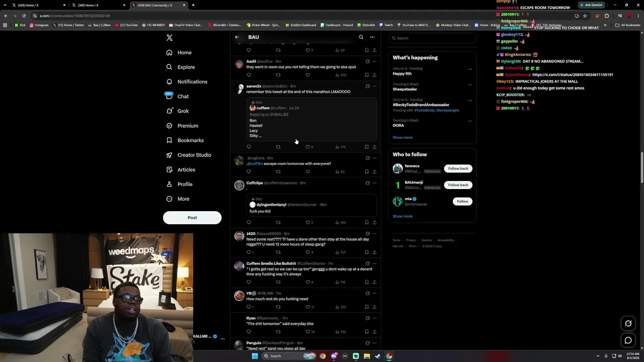
Task: Open more options on Ryan's post
Action: pos(374,318)
